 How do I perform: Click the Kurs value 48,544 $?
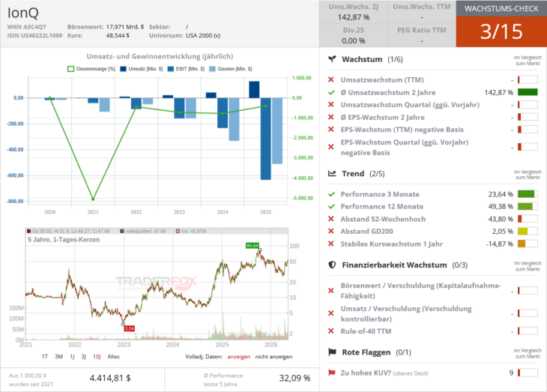[x=118, y=35]
